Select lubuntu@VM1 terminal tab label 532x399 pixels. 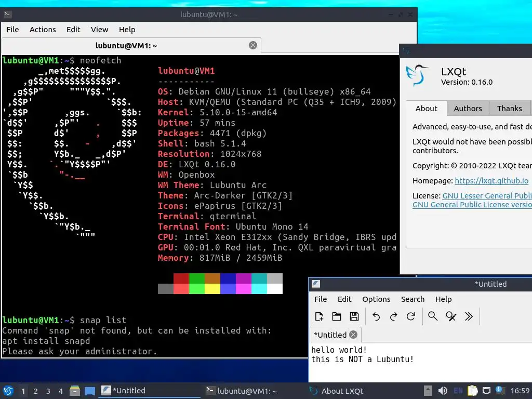(x=126, y=46)
